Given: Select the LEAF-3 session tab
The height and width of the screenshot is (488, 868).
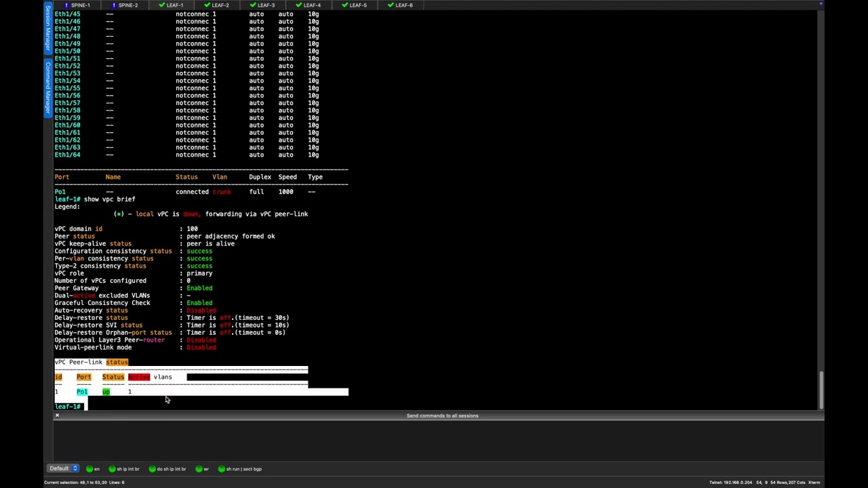Looking at the screenshot, I should [262, 5].
